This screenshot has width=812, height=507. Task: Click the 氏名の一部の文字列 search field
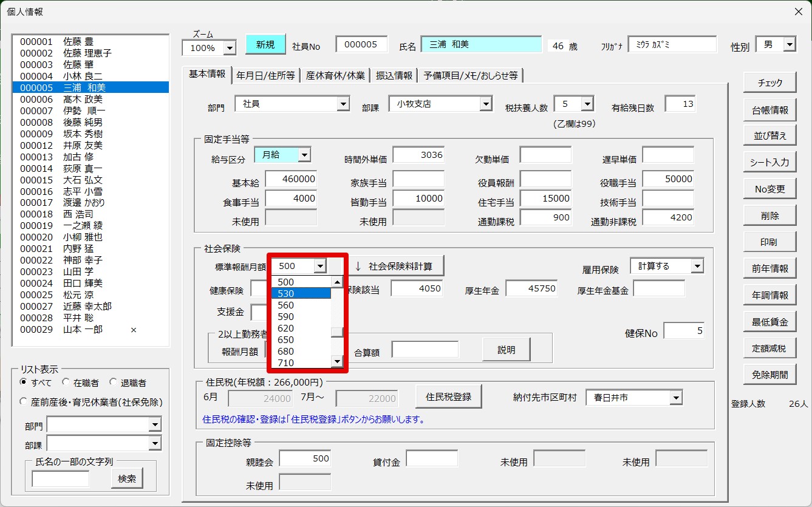(60, 478)
